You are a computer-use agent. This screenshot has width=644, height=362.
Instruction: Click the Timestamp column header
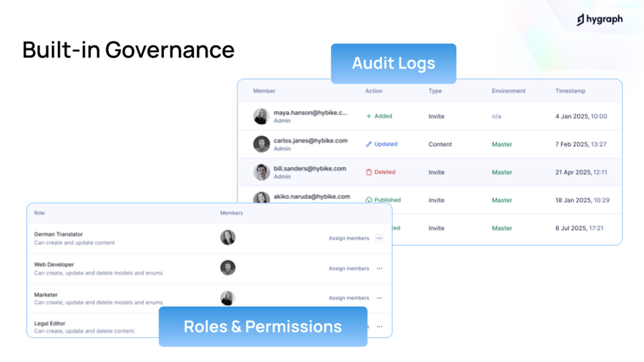[x=570, y=91]
